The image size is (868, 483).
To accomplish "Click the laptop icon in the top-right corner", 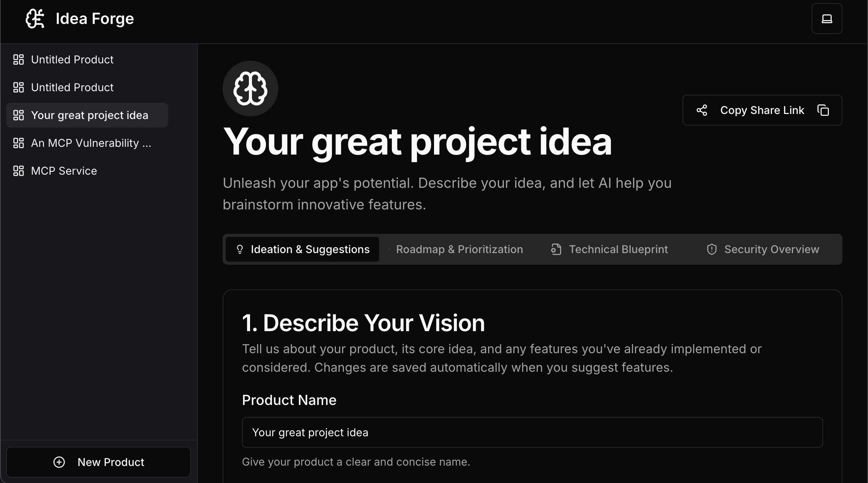I will click(827, 18).
